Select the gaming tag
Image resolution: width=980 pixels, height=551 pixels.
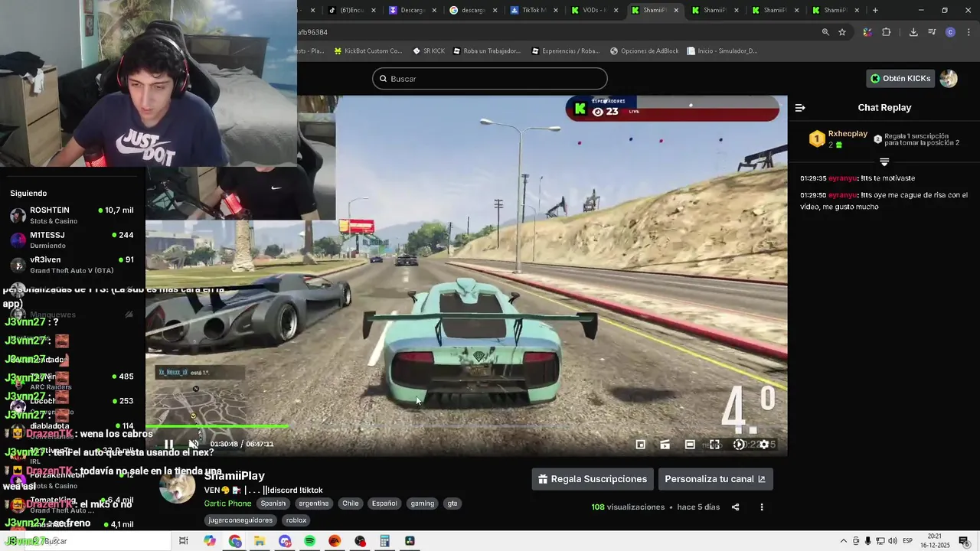pyautogui.click(x=422, y=504)
